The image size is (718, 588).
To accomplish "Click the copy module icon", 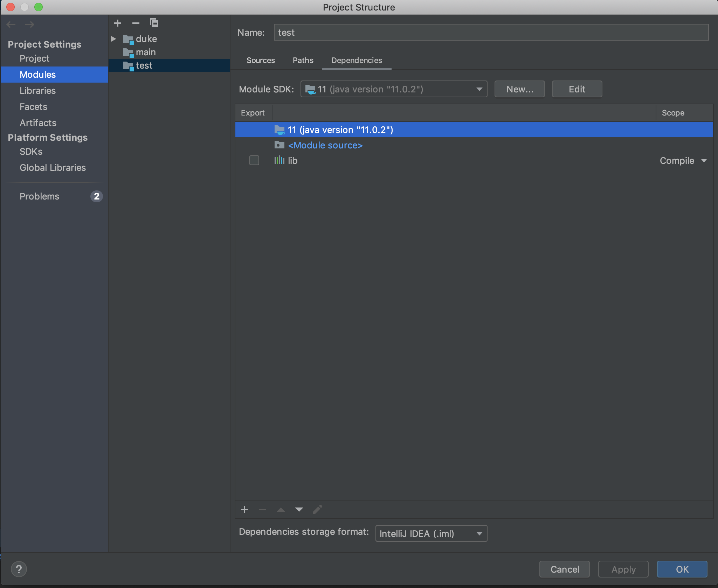I will (x=154, y=23).
